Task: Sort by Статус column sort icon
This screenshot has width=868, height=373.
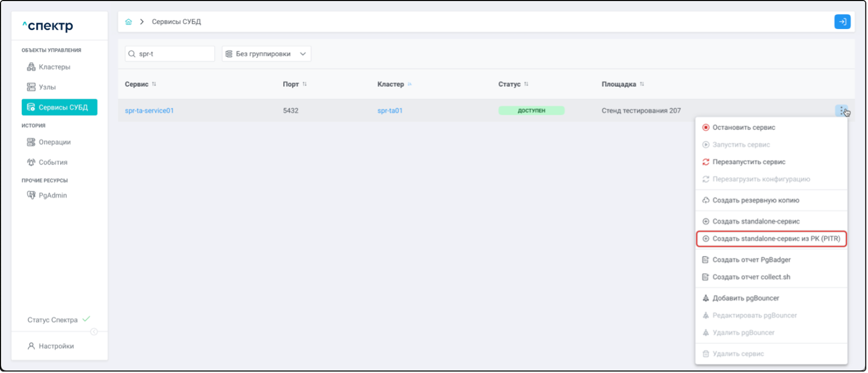Action: pos(526,84)
